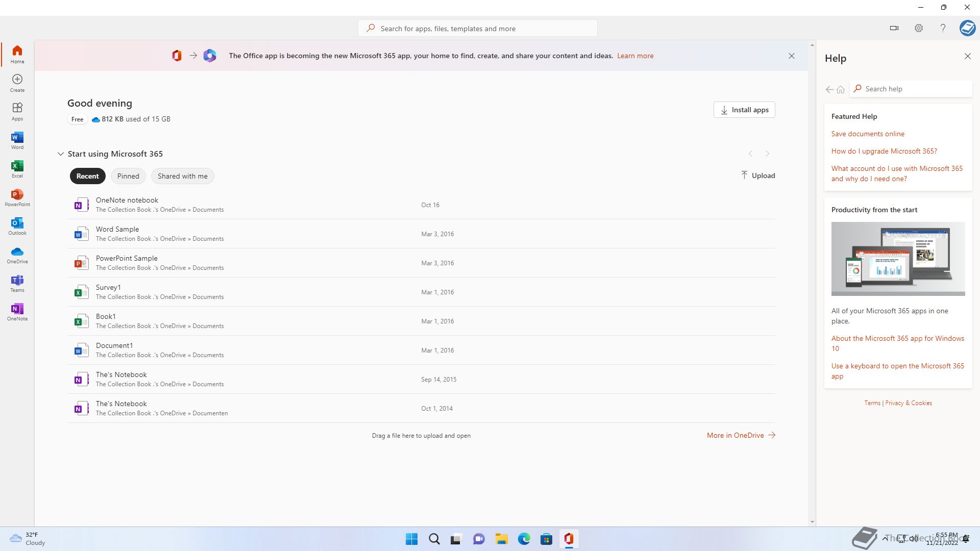Click previous carousel arrow
Image resolution: width=980 pixels, height=551 pixels.
(x=750, y=154)
